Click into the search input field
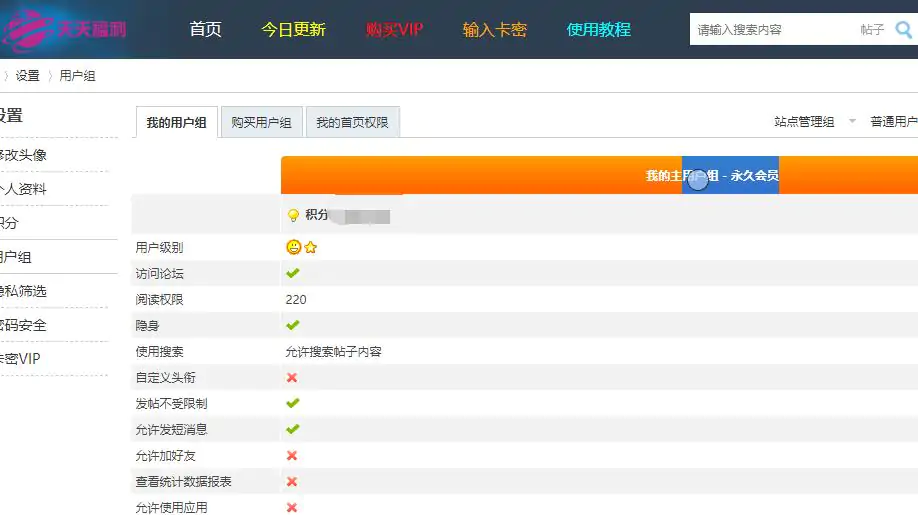 [x=772, y=29]
